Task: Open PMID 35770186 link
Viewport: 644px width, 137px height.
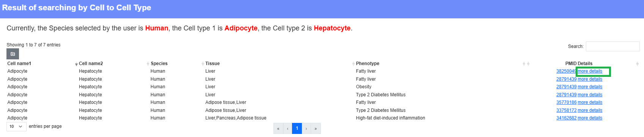Action: pos(566,102)
